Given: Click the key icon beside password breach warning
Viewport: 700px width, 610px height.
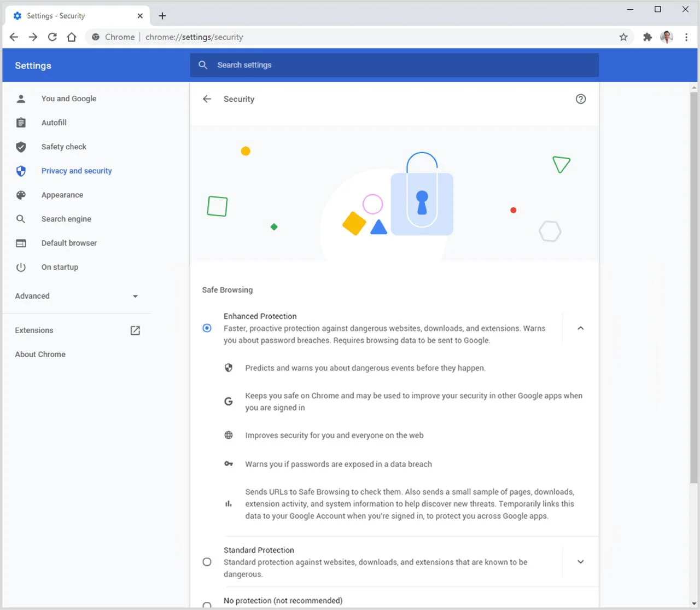Looking at the screenshot, I should [229, 464].
